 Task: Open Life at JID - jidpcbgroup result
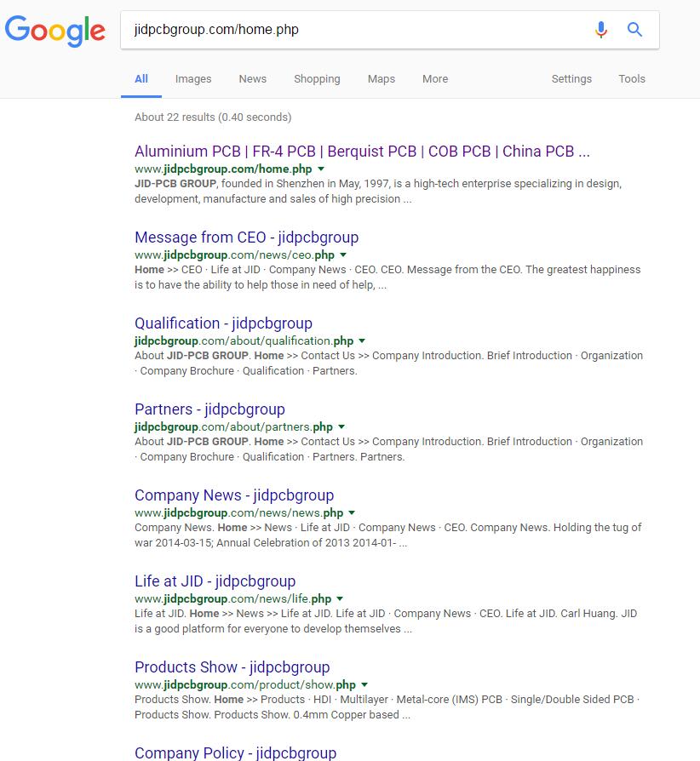click(x=215, y=581)
